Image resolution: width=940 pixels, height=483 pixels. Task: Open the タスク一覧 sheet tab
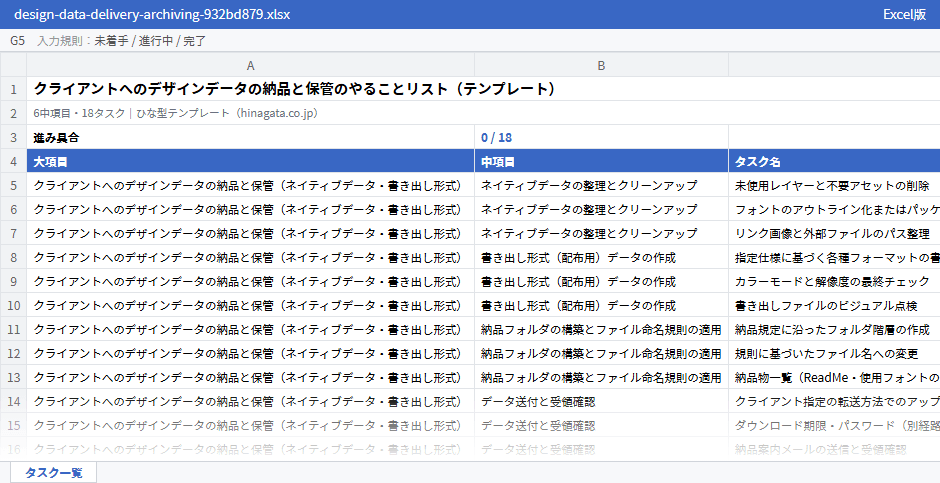click(53, 472)
